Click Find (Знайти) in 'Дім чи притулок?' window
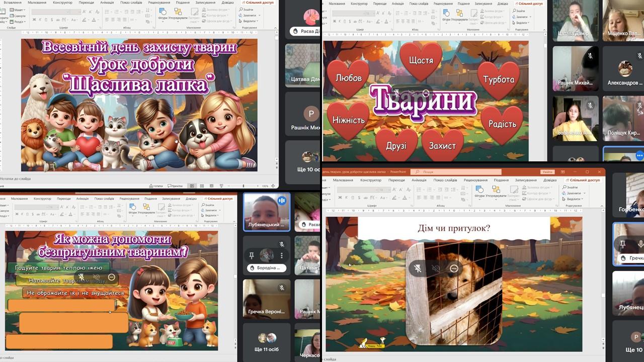 pyautogui.click(x=570, y=188)
